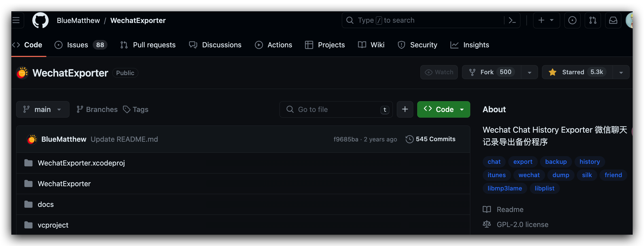The image size is (644, 246).
Task: Open the docs folder
Action: (x=46, y=204)
